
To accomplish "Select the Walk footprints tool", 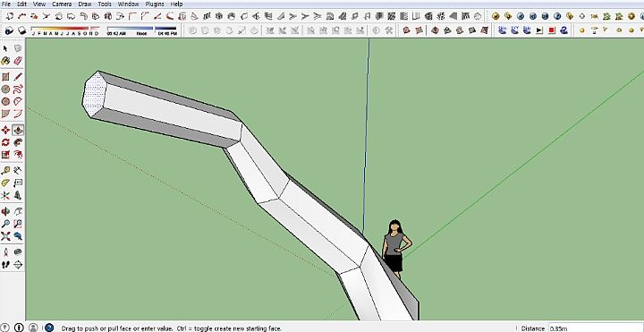I will point(5,265).
